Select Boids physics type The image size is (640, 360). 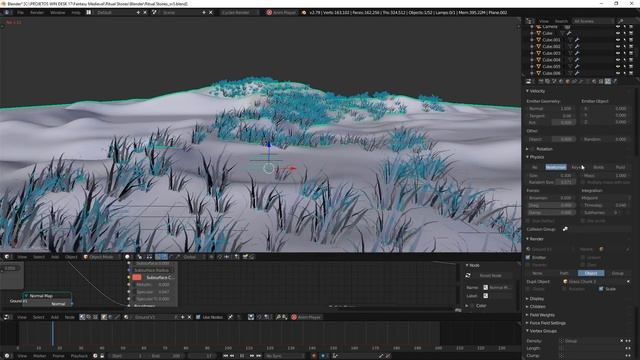(x=598, y=167)
